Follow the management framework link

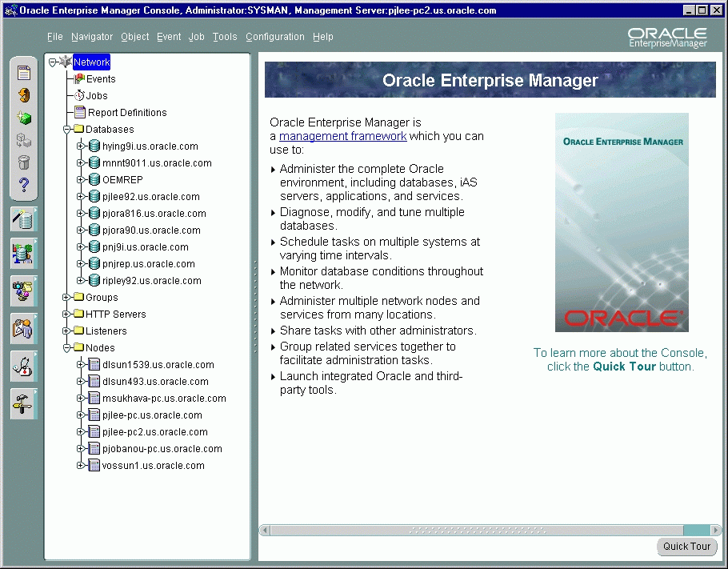pyautogui.click(x=342, y=136)
